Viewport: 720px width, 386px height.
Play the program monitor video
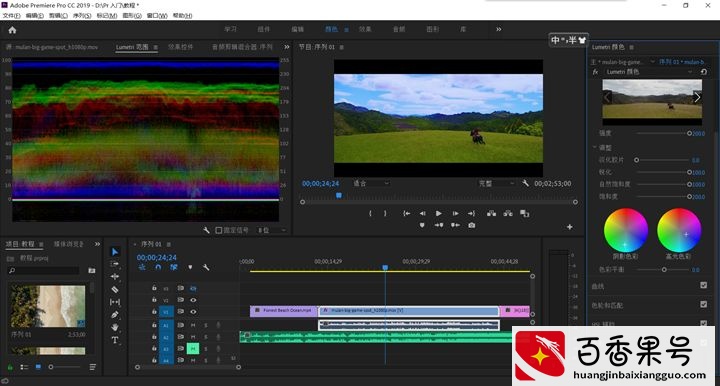(x=439, y=213)
